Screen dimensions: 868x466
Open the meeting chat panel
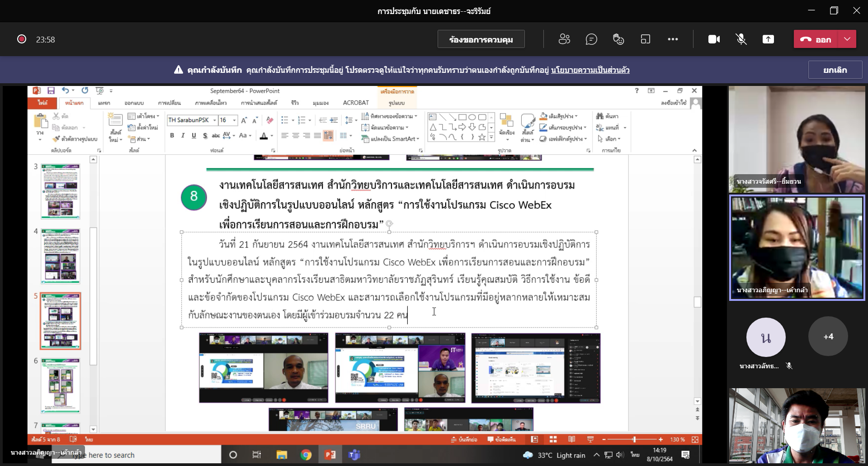591,39
